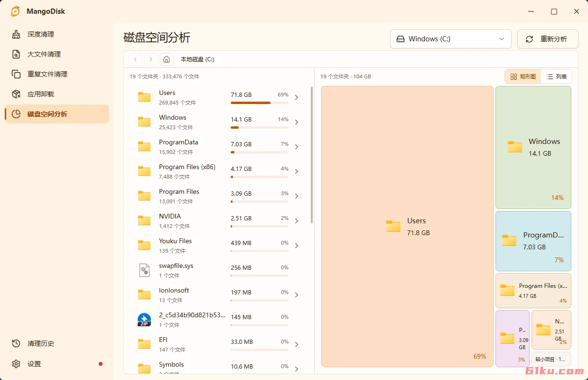Switch to 矩形图 treemap view
Viewport: 588px width, 380px height.
(523, 76)
